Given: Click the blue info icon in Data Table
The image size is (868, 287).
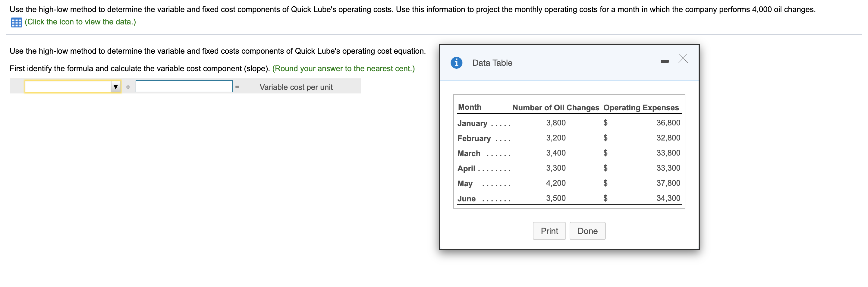Looking at the screenshot, I should point(456,63).
